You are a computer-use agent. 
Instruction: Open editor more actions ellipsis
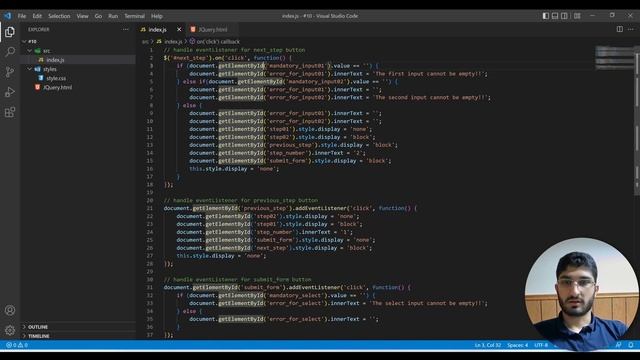click(631, 29)
